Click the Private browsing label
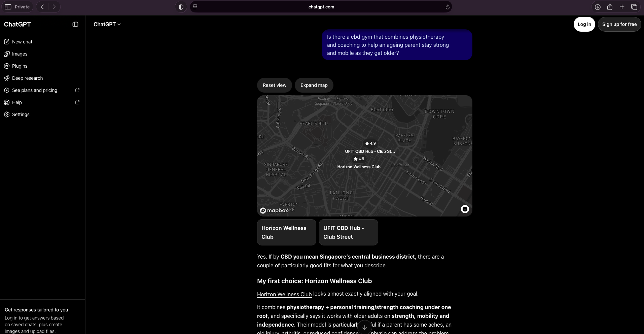This screenshot has height=334, width=644. coord(22,7)
